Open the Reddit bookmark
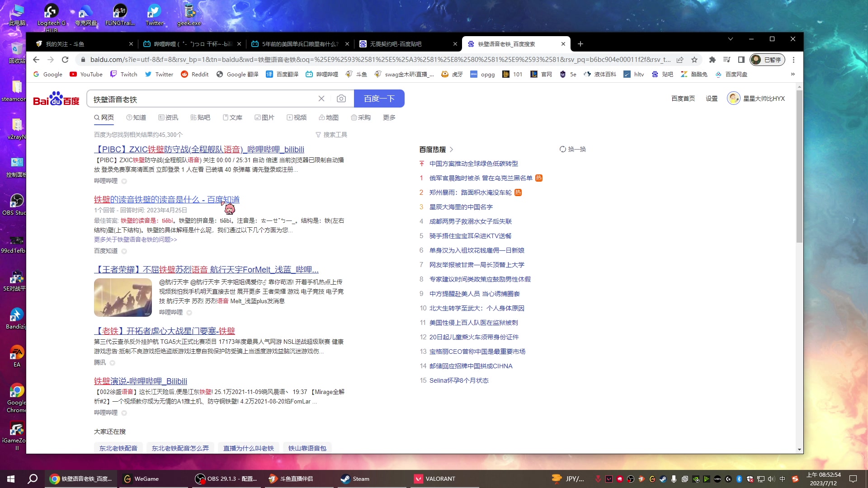 pos(195,74)
